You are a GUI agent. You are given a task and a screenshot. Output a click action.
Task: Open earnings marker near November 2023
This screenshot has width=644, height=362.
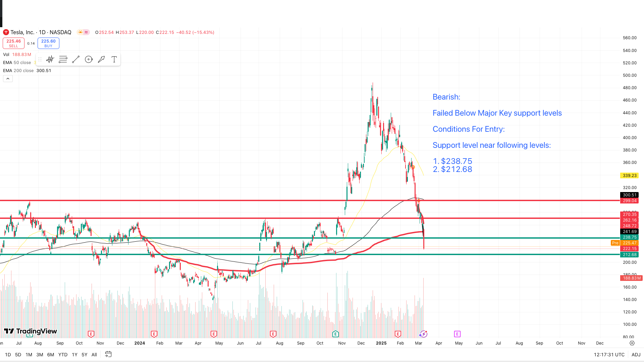click(91, 334)
